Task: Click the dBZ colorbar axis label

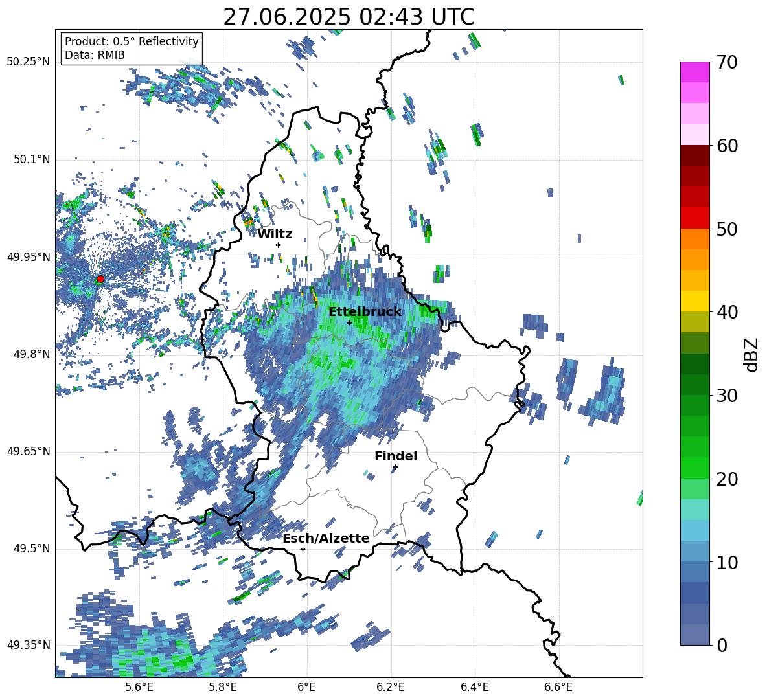Action: [x=750, y=354]
